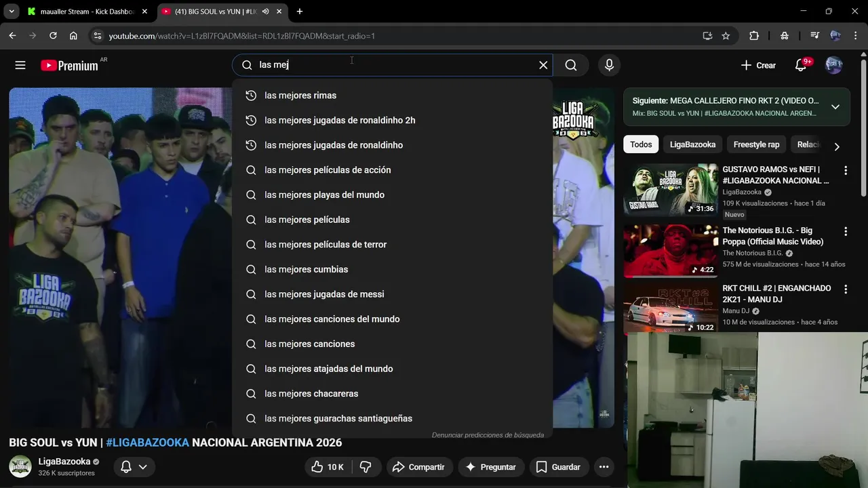Open subscription notification bell dropdown
The width and height of the screenshot is (868, 488).
click(x=134, y=467)
